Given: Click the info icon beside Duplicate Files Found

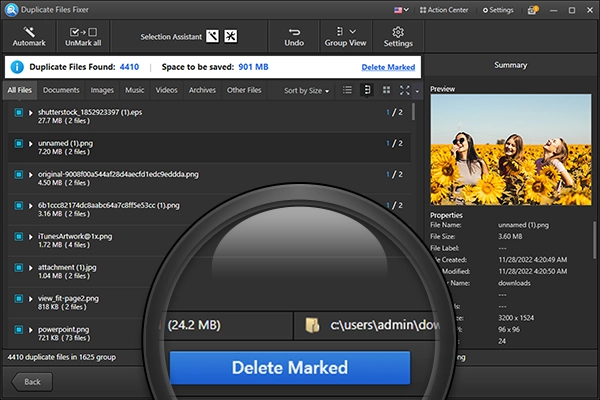Looking at the screenshot, I should pos(17,67).
